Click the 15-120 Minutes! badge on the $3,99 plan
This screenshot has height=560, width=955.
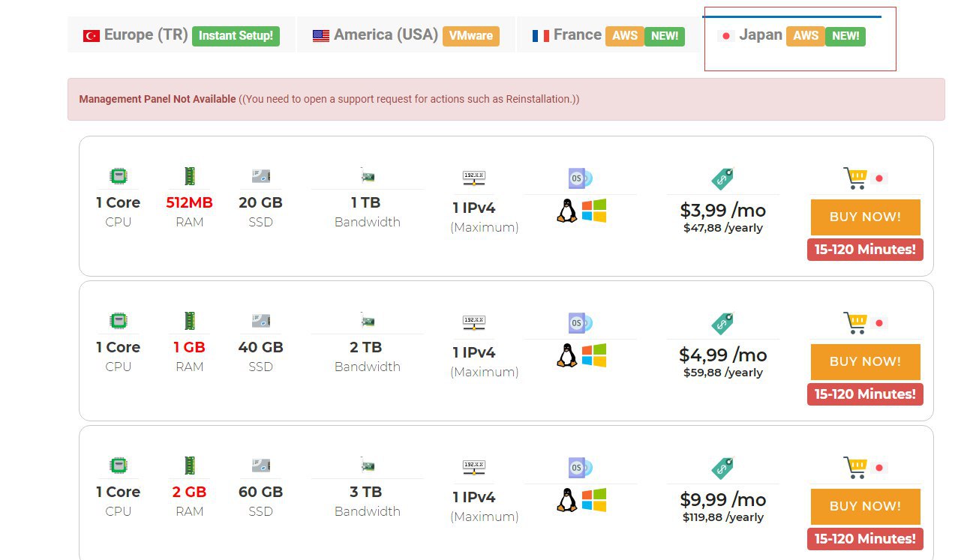coord(865,249)
